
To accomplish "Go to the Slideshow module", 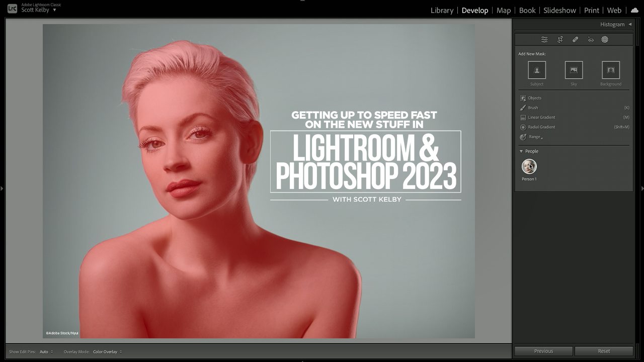I will pos(559,10).
